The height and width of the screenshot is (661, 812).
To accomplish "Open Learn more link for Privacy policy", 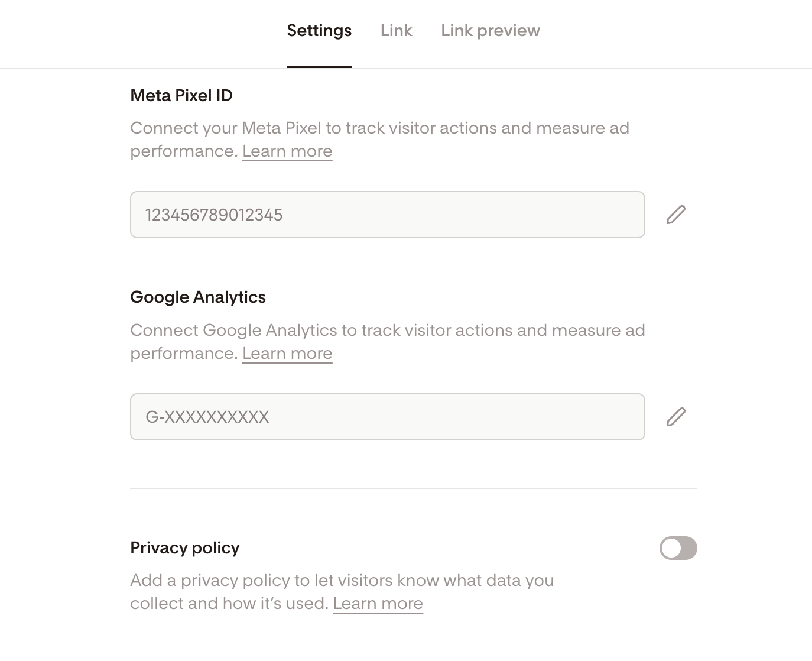I will [378, 604].
